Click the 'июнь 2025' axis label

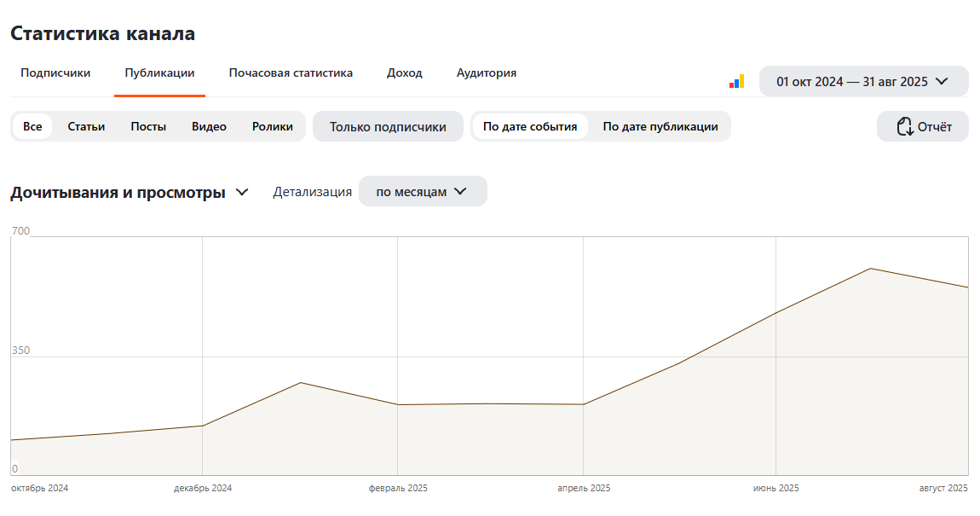tap(775, 488)
